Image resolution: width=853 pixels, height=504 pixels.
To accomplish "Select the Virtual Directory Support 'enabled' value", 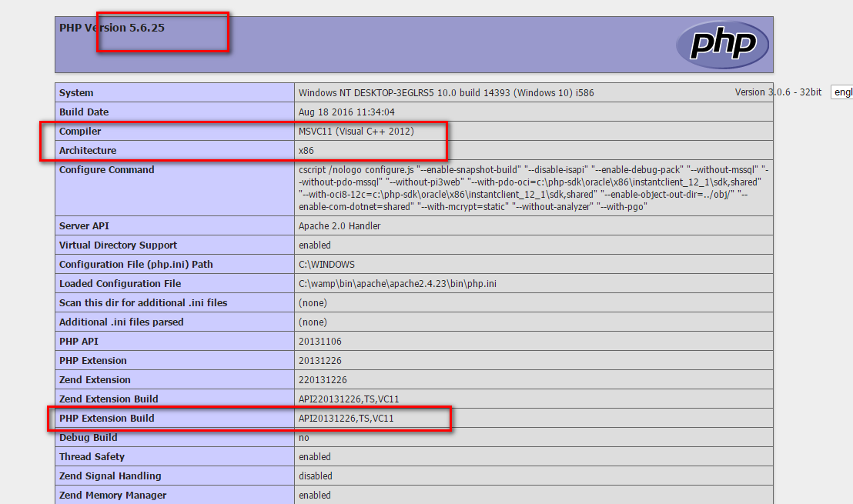I will pos(314,245).
